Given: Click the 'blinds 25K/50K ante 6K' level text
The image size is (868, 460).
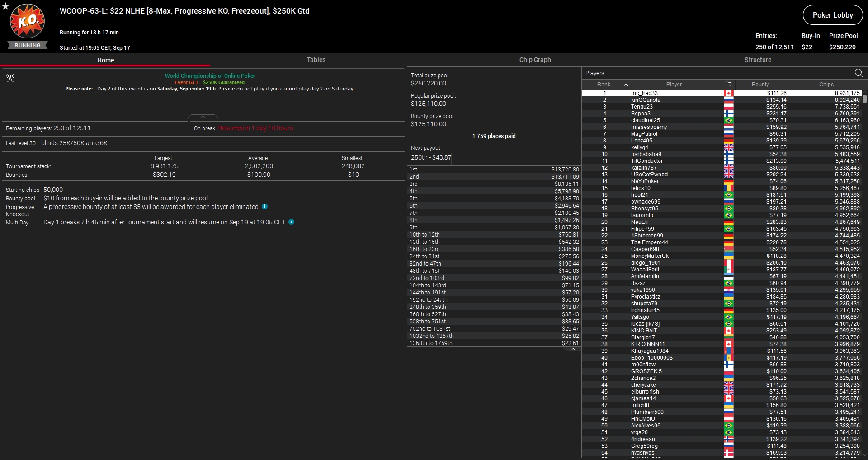Looking at the screenshot, I should coord(74,143).
